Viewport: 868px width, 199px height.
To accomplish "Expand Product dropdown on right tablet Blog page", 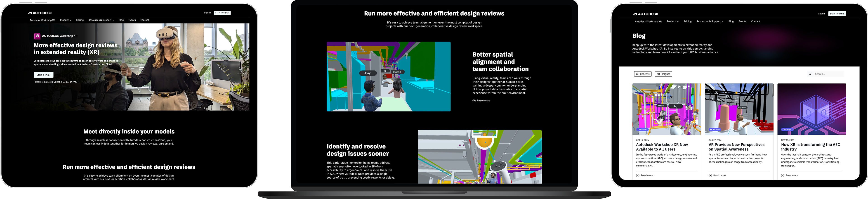I will 672,21.
